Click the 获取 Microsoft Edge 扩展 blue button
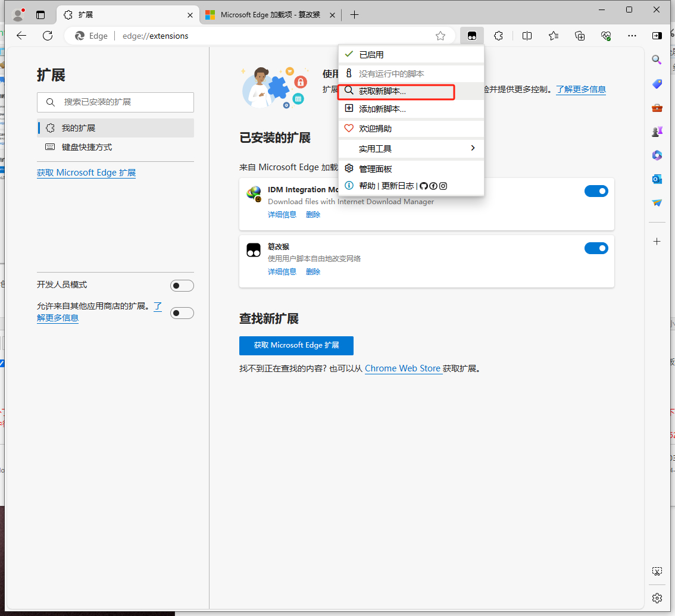 [296, 346]
